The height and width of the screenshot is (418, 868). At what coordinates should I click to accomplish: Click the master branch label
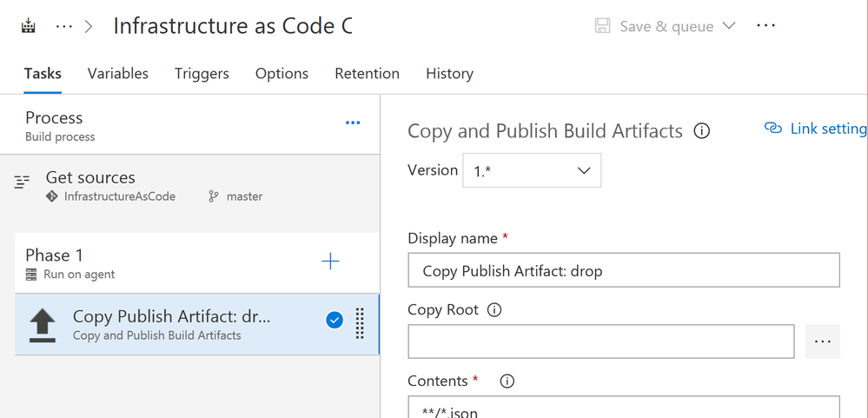point(245,196)
